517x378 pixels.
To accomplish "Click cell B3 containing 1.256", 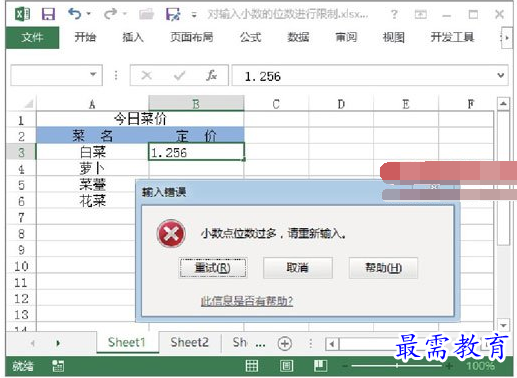I will pyautogui.click(x=196, y=152).
